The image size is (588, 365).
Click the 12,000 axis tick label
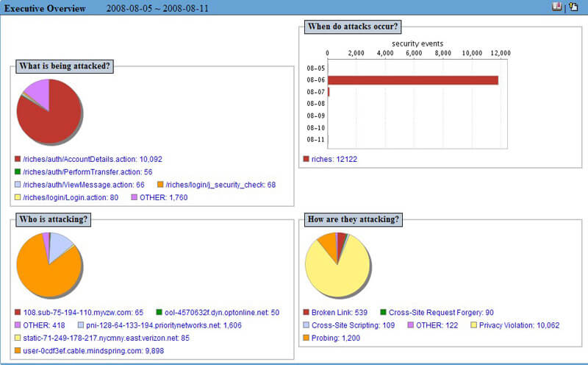tap(501, 53)
